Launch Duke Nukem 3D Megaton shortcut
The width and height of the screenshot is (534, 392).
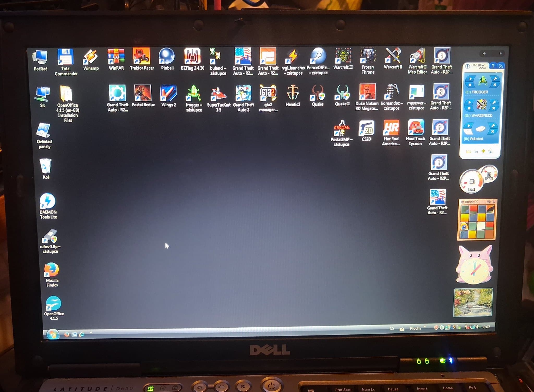[367, 97]
